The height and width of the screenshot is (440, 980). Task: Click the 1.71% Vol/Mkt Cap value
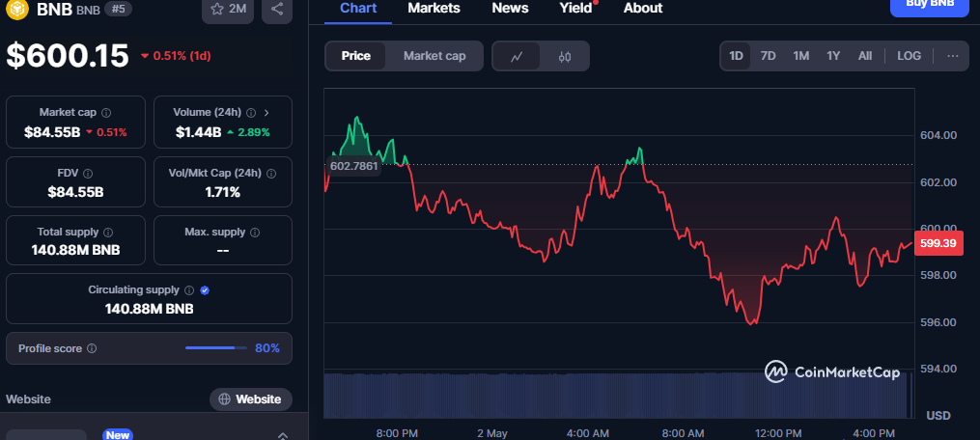point(222,193)
